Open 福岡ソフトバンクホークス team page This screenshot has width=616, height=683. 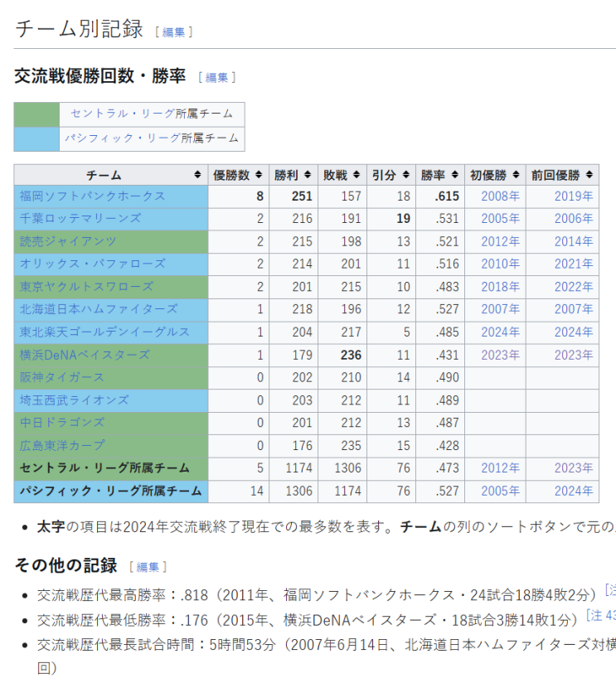[92, 196]
